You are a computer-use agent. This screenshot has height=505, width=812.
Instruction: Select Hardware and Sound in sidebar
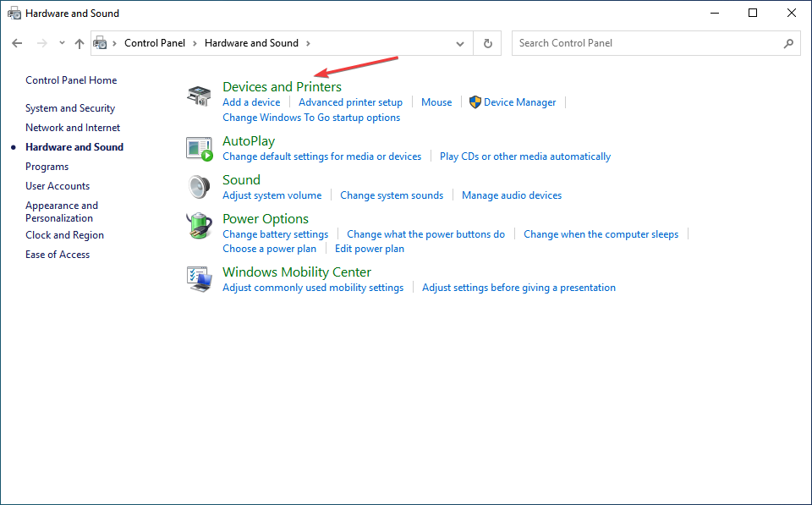pos(74,147)
